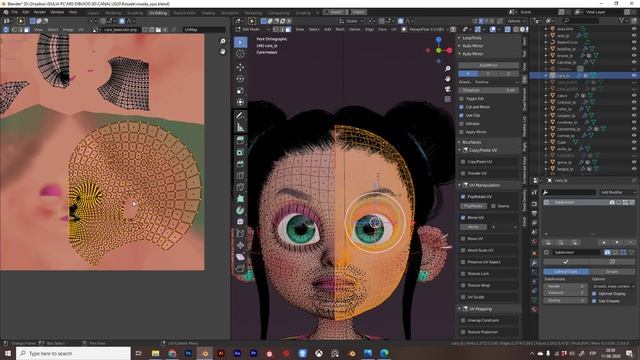Hide the selected cara_lp object with eye icon
The image size is (640, 360).
(x=634, y=76)
